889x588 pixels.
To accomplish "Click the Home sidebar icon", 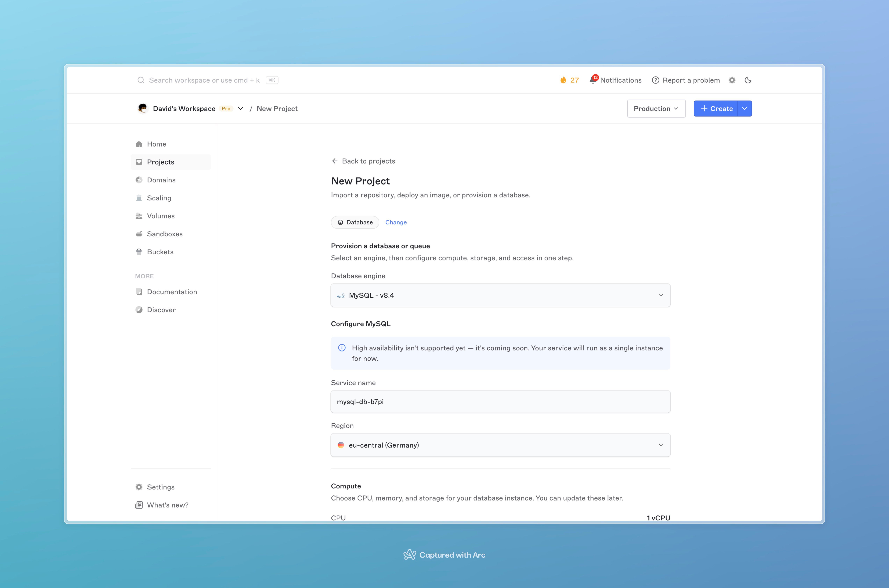I will [x=139, y=144].
